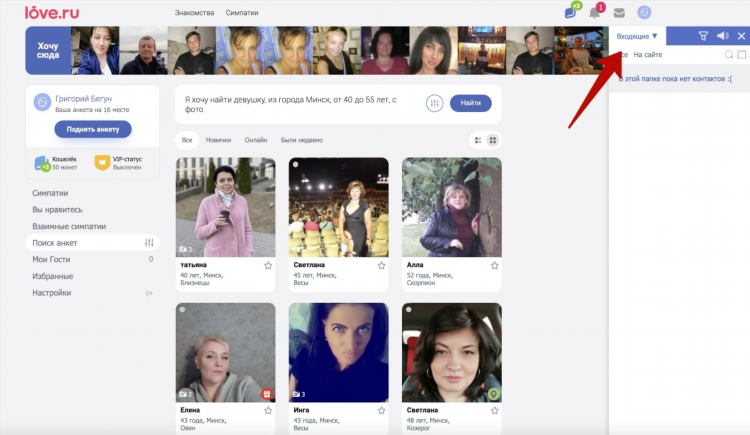Open Симпатии in the top menu
This screenshot has height=435, width=750.
point(242,13)
